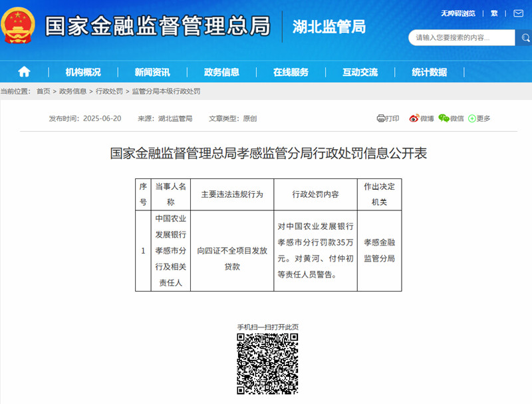Screen dimensions: 532x404
Task: Click cell about 罚款35万元 penalty
Action: [315, 251]
